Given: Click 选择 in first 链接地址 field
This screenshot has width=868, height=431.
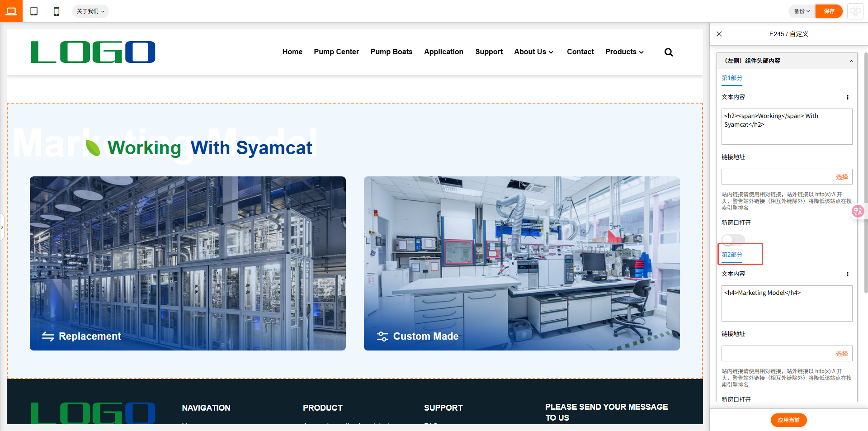Looking at the screenshot, I should click(x=842, y=177).
